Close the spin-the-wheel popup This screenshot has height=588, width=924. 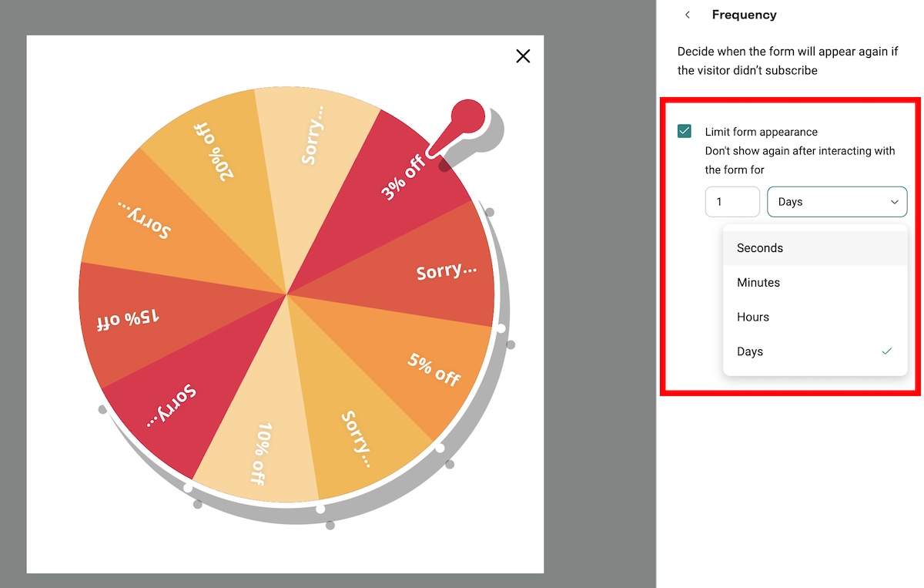coord(523,56)
